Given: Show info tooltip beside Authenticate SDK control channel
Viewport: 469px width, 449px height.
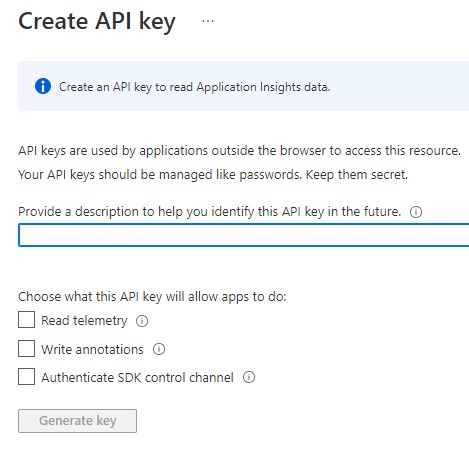Looking at the screenshot, I should (249, 377).
